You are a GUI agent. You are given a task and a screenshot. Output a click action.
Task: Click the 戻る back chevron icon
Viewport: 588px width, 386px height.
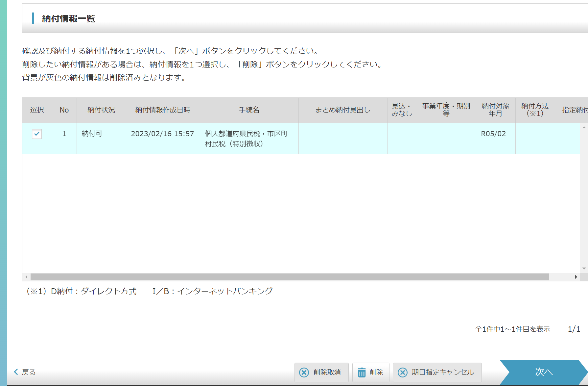16,372
